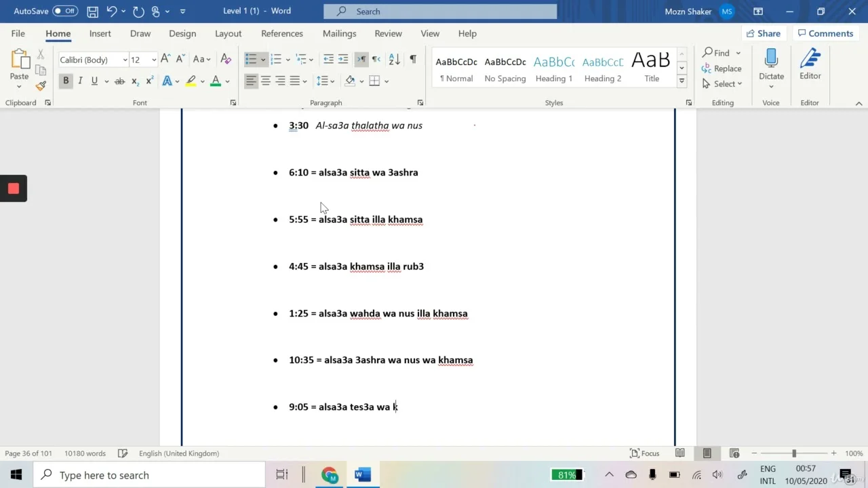Show paragraph marks with the pilcrow icon
The width and height of the screenshot is (868, 488).
click(412, 60)
